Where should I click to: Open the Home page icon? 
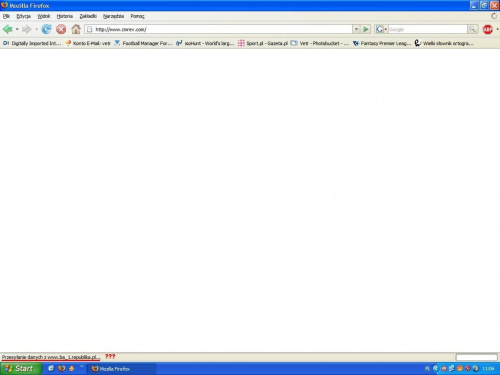point(76,29)
